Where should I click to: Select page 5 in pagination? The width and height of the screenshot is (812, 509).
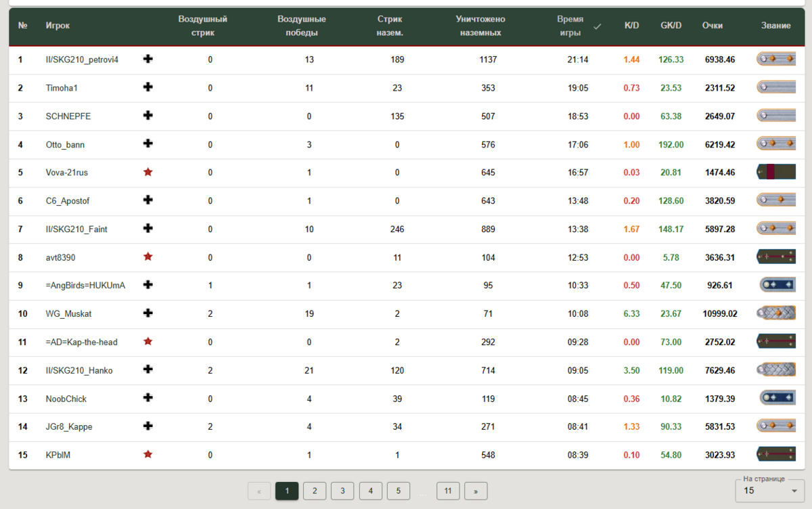pos(399,491)
